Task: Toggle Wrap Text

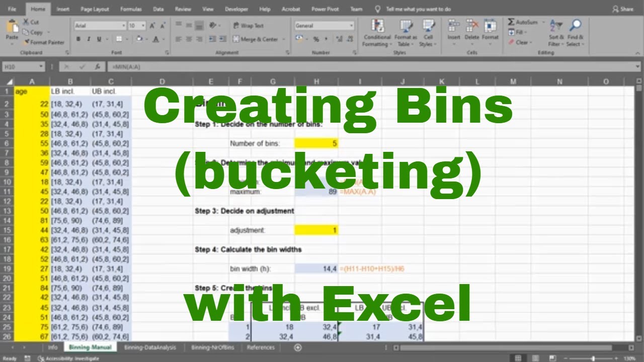Action: point(249,26)
